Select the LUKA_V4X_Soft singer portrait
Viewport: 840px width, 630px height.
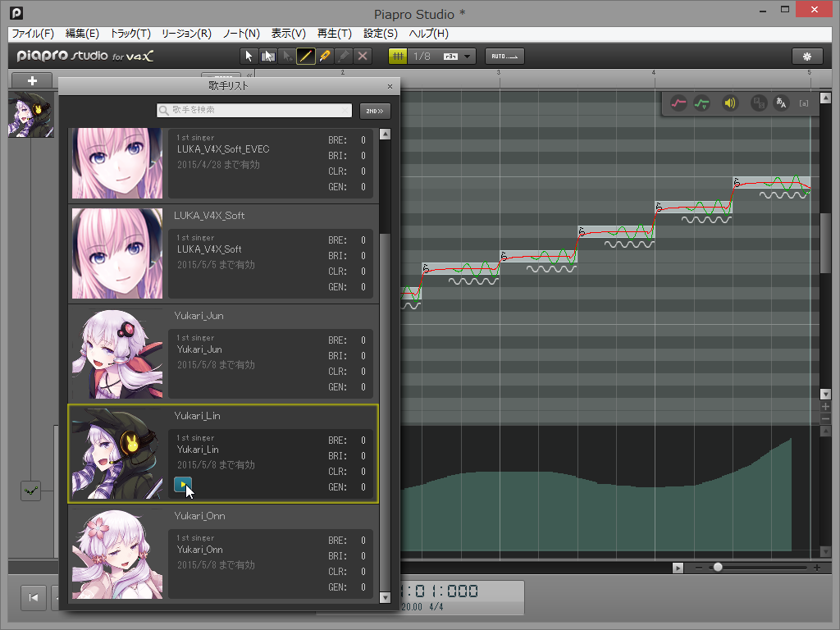117,253
